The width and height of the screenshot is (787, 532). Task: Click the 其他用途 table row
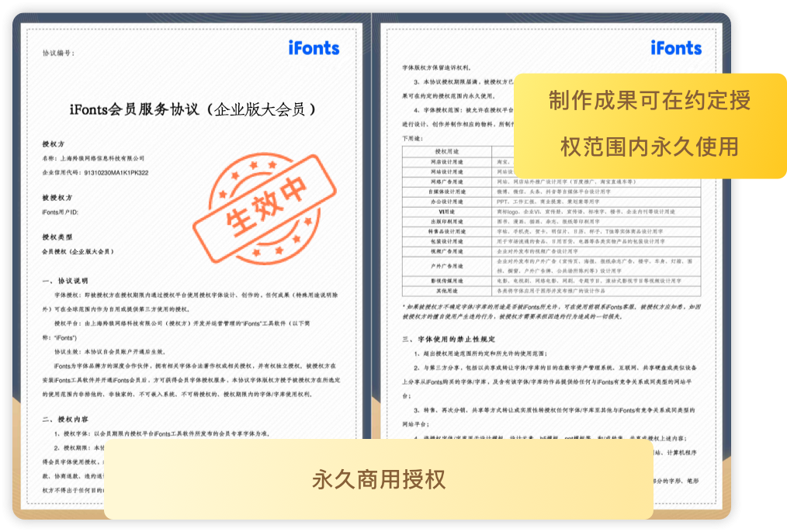click(x=551, y=291)
